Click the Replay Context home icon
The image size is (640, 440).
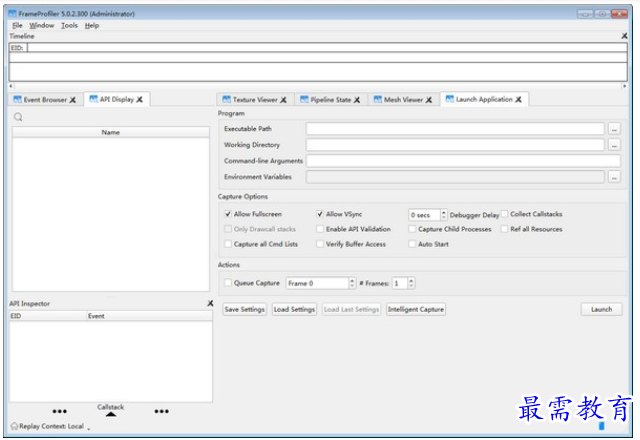tap(14, 426)
